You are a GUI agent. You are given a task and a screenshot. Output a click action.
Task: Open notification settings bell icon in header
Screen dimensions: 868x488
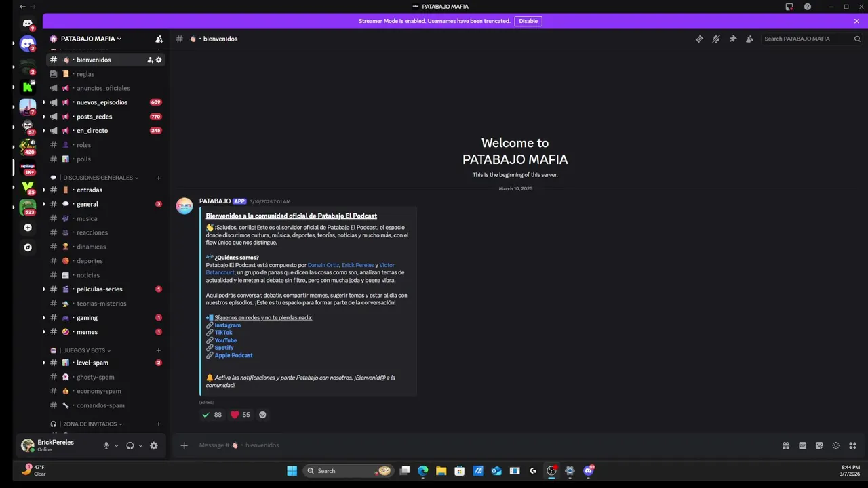[715, 39]
